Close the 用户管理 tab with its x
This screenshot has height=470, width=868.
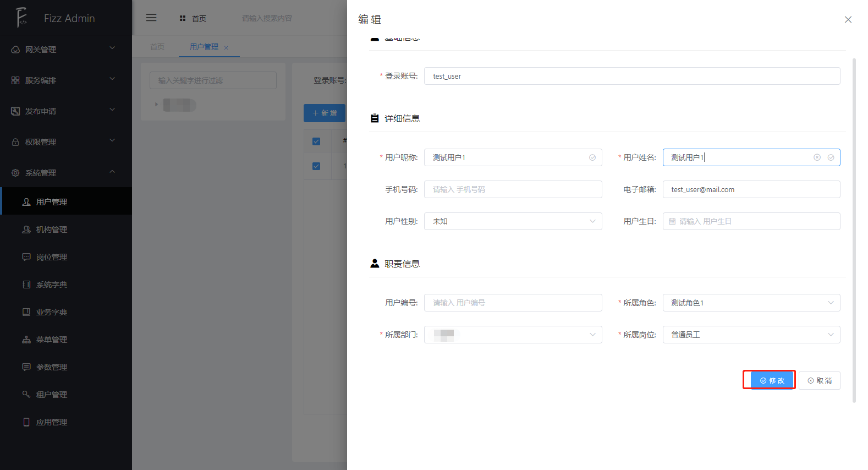(226, 48)
